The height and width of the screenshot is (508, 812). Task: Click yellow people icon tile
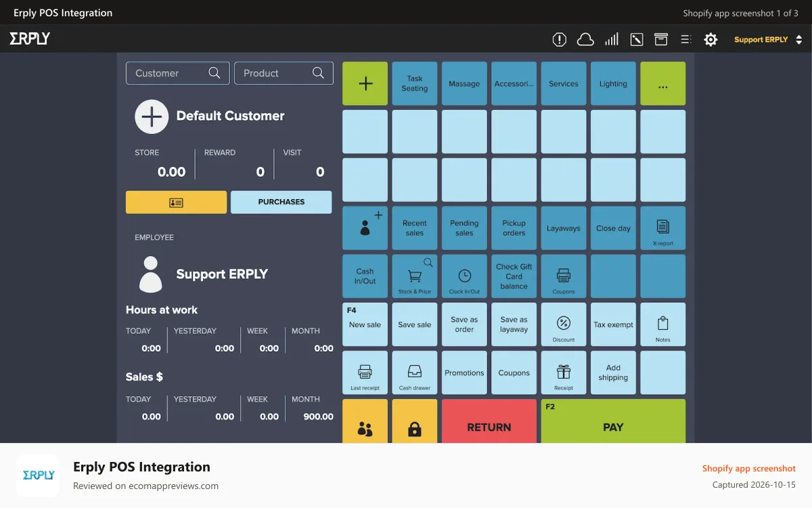click(365, 421)
